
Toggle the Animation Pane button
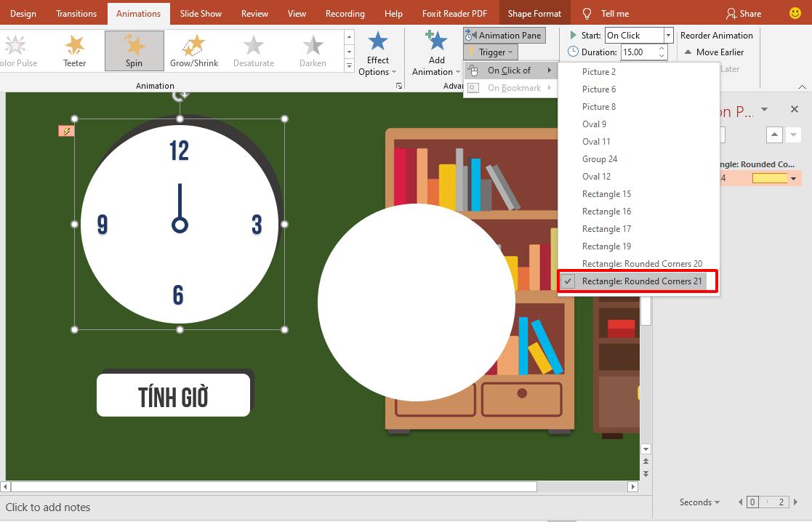point(505,35)
